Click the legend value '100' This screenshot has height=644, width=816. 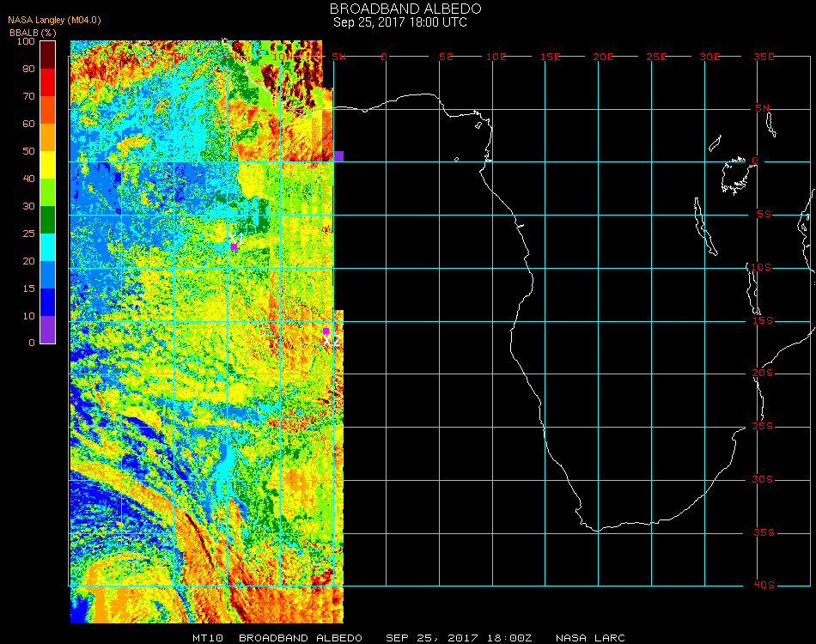click(x=26, y=41)
